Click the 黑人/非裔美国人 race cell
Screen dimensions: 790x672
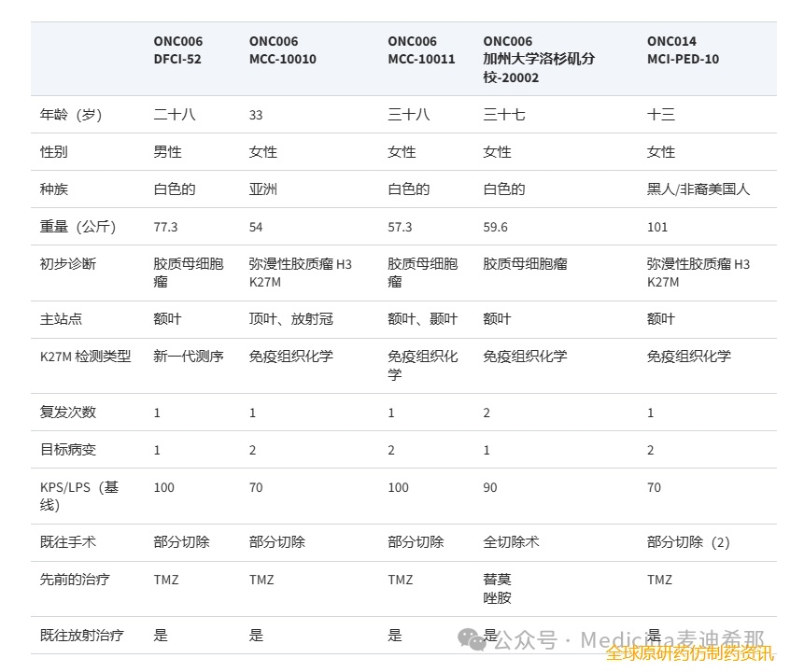[x=698, y=189]
